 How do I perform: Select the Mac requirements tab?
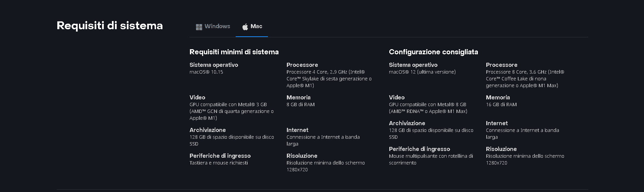point(252,26)
